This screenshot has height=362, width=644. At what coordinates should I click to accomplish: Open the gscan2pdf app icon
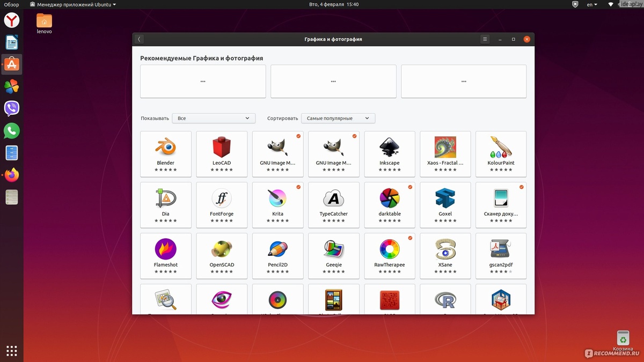tap(501, 249)
